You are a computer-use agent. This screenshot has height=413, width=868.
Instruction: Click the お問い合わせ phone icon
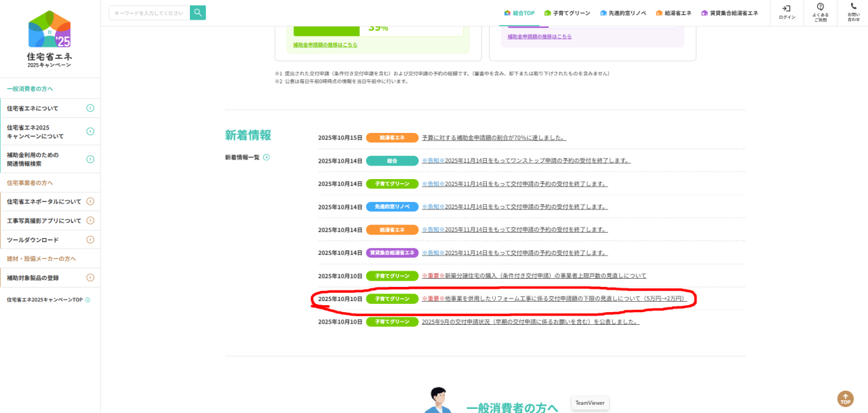[853, 7]
